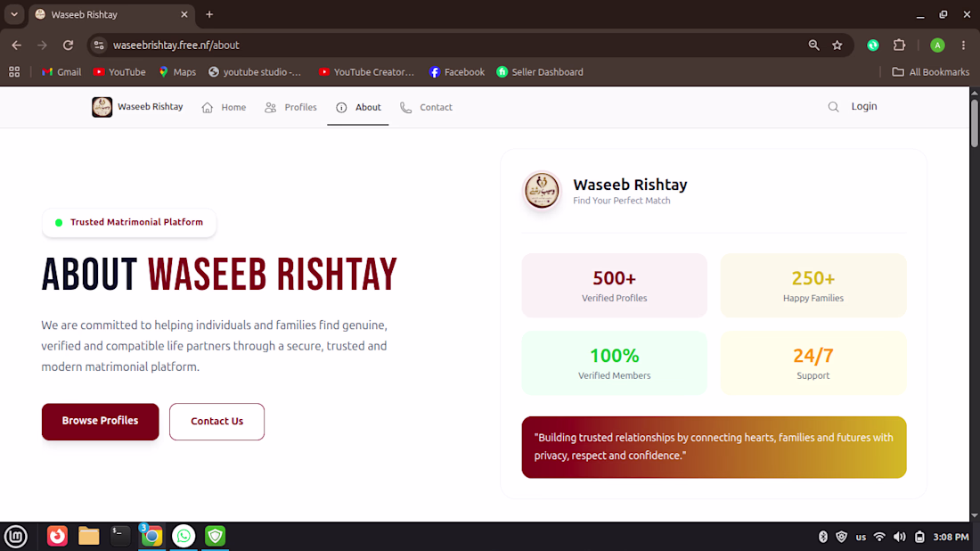This screenshot has height=551, width=980.
Task: Open the Linux Mint start menu
Action: point(16,536)
